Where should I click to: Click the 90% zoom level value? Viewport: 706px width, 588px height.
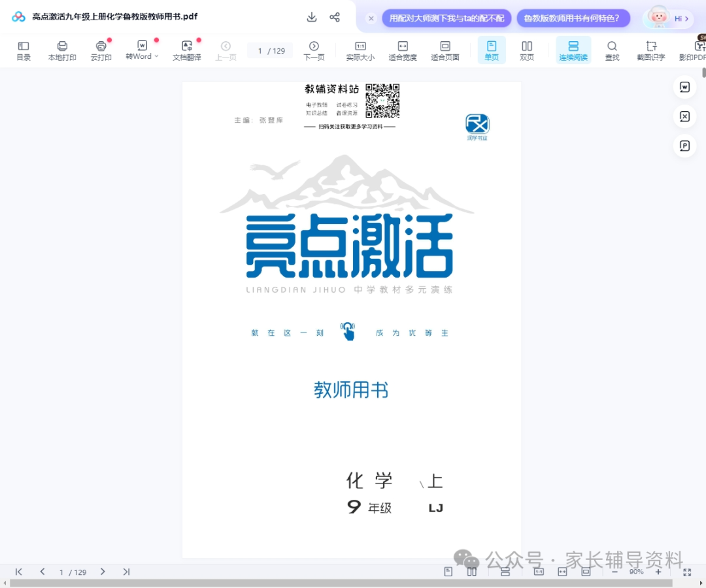pyautogui.click(x=636, y=572)
